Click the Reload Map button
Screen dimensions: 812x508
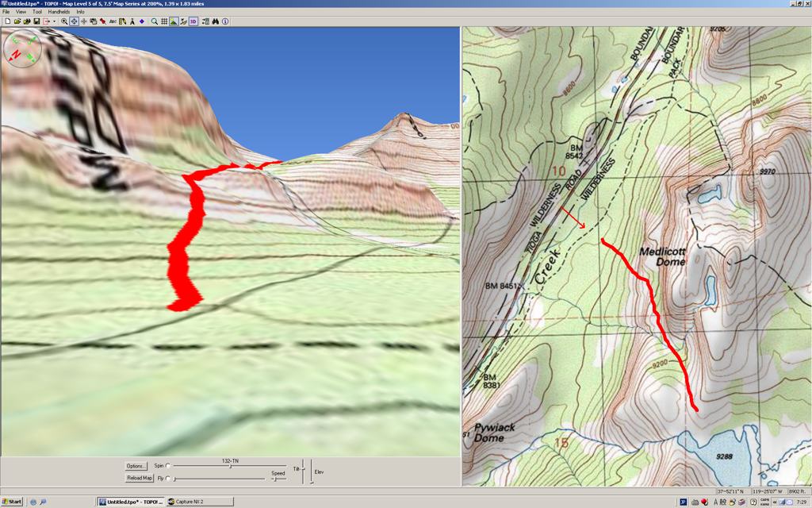coord(139,478)
